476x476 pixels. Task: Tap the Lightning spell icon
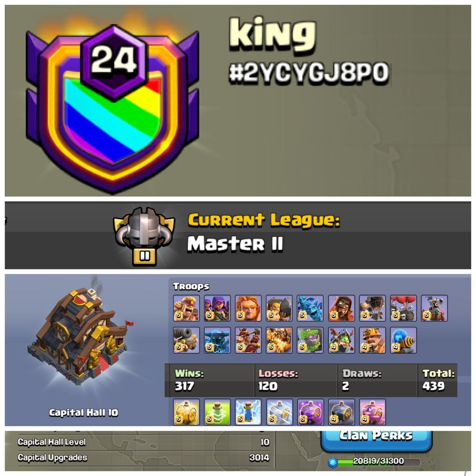(x=248, y=412)
